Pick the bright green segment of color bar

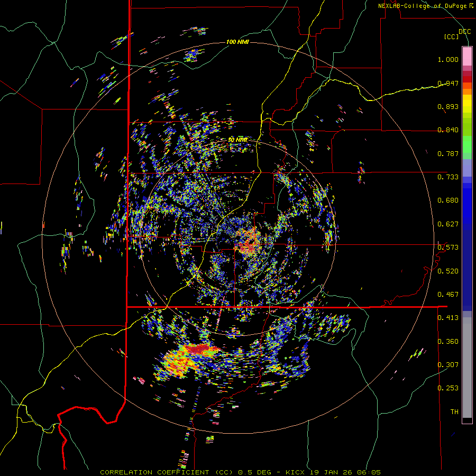467,144
